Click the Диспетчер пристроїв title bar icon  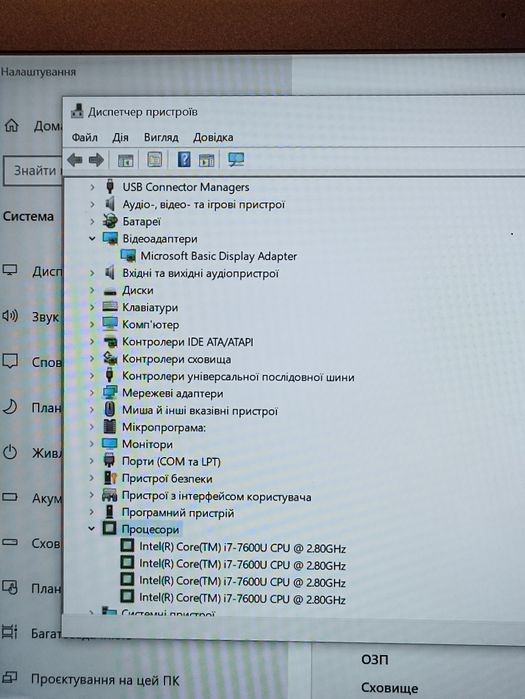coord(77,111)
